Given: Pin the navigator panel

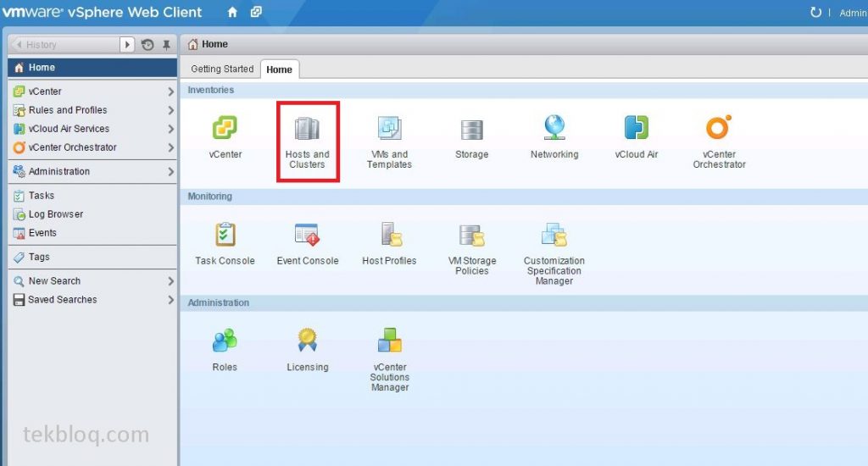Looking at the screenshot, I should 166,45.
